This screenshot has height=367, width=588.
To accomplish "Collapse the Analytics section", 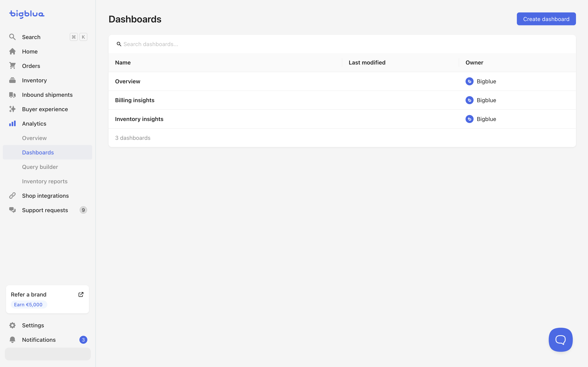I will [47, 124].
